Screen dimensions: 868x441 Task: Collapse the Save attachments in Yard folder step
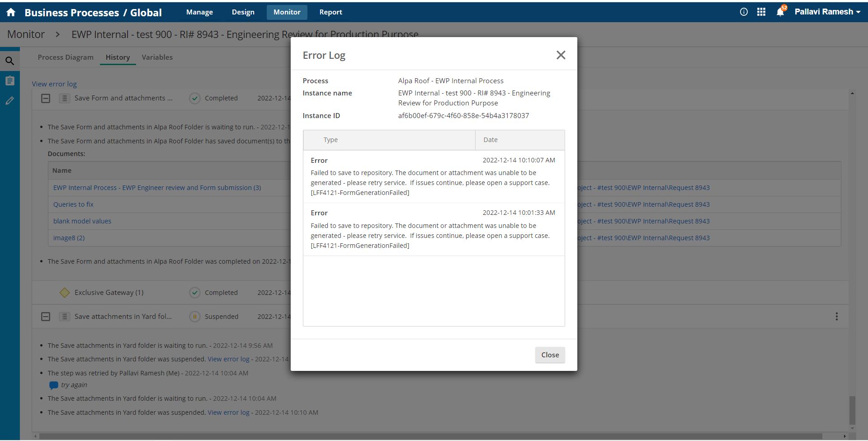[46, 317]
